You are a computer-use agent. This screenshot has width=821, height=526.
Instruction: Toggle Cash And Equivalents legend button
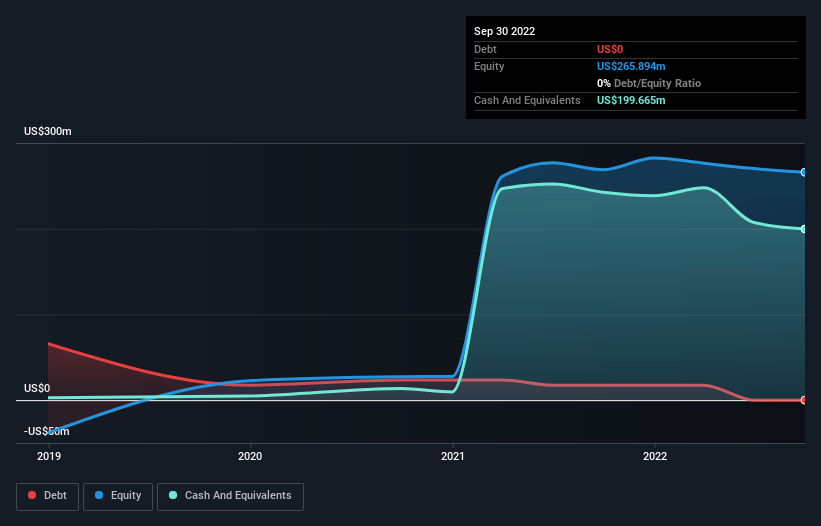(230, 496)
